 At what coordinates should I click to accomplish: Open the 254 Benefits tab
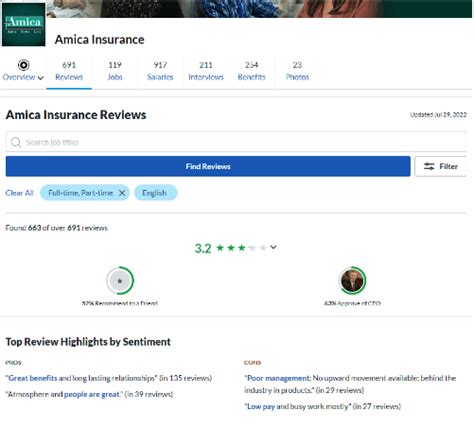click(251, 71)
